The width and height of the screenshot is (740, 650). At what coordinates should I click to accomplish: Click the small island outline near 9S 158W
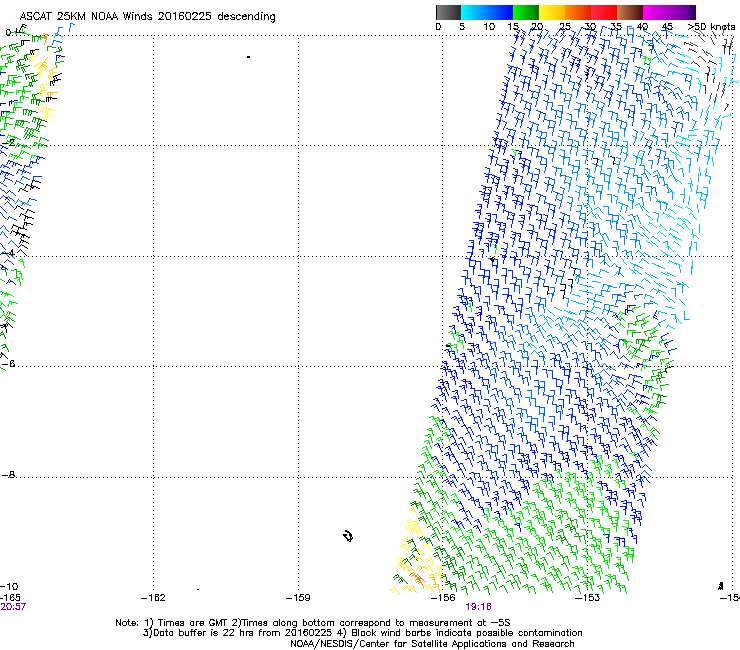(x=348, y=536)
